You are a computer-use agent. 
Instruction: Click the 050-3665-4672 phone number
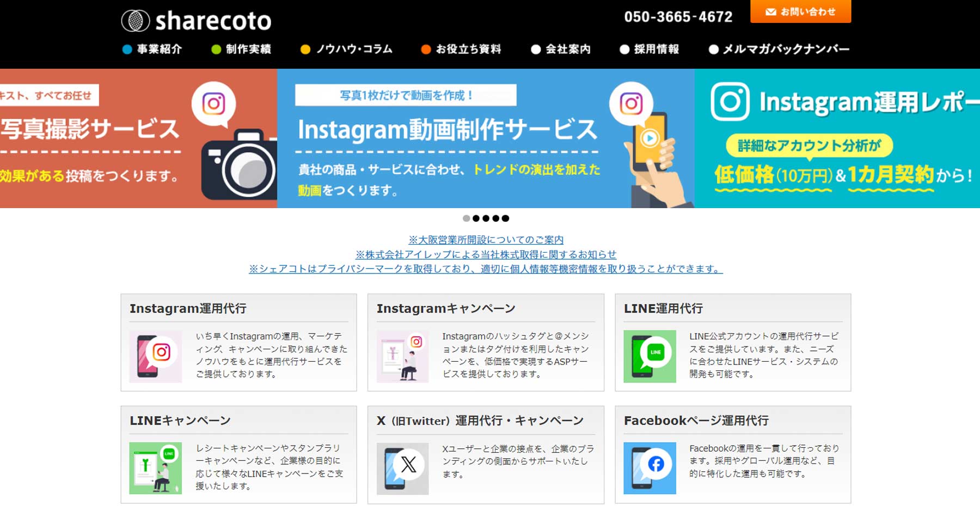(678, 17)
